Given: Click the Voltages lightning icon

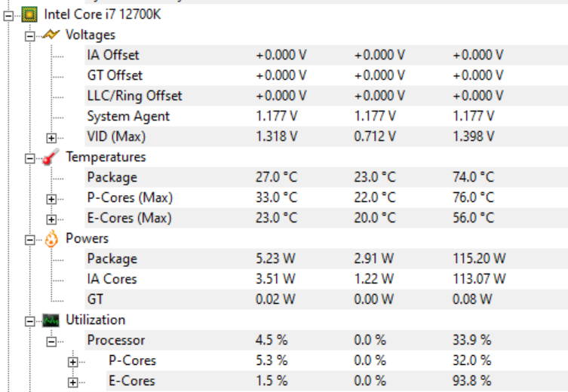Looking at the screenshot, I should coord(51,35).
